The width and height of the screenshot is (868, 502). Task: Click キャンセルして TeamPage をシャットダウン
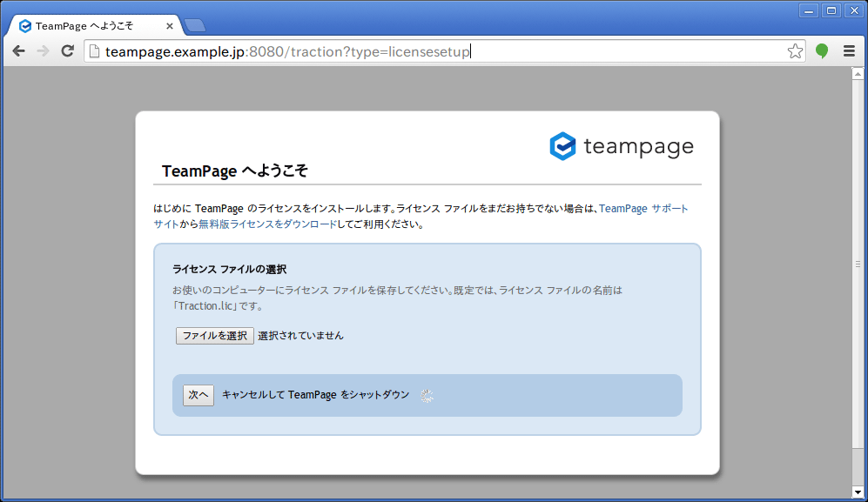click(x=315, y=395)
